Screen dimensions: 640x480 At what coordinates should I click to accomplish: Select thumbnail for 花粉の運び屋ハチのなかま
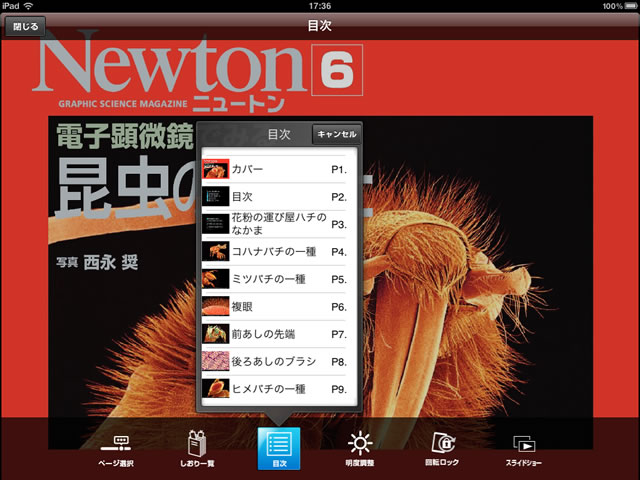coord(216,224)
